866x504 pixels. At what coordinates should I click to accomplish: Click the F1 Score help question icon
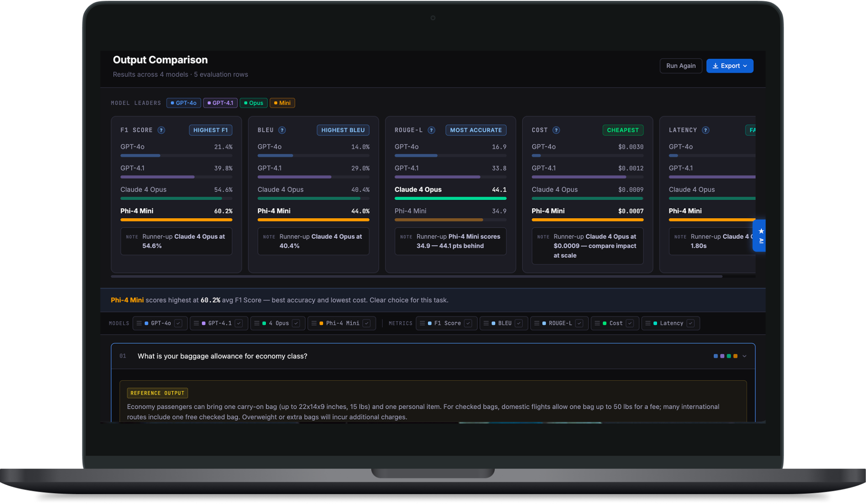161,130
